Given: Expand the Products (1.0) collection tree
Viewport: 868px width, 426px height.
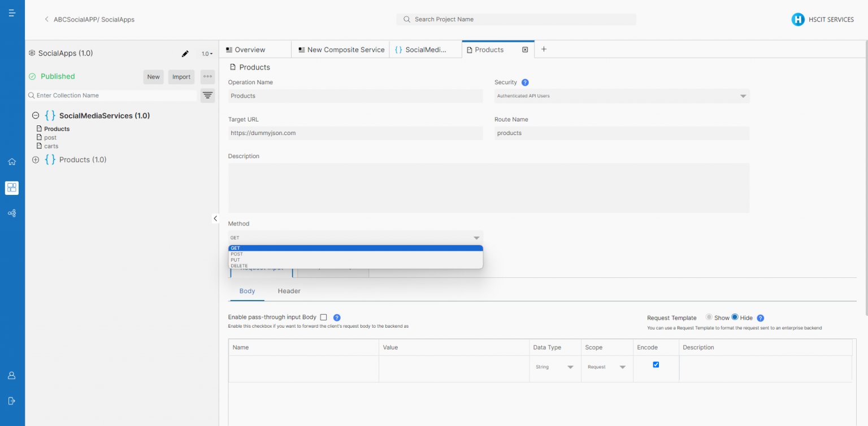Looking at the screenshot, I should [x=36, y=160].
